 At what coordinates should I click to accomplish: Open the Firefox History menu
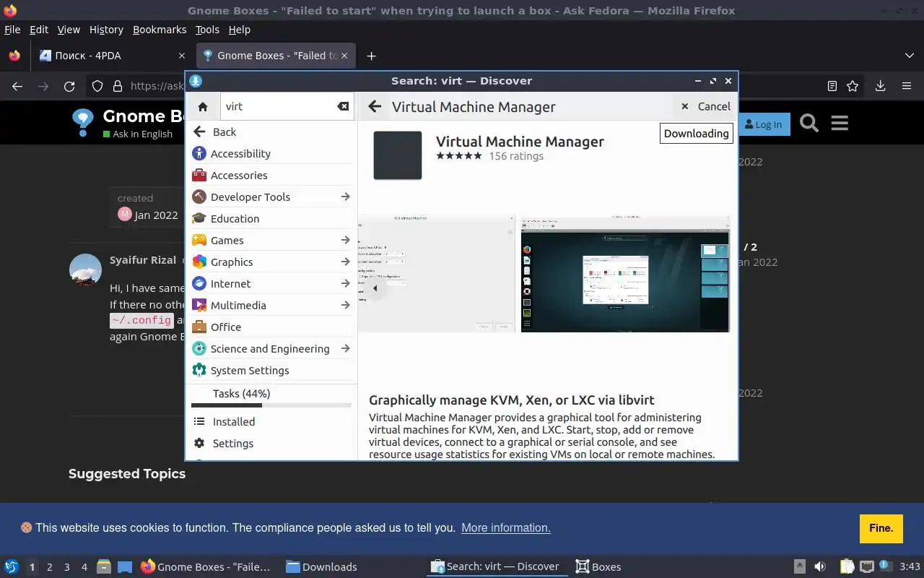pyautogui.click(x=106, y=30)
